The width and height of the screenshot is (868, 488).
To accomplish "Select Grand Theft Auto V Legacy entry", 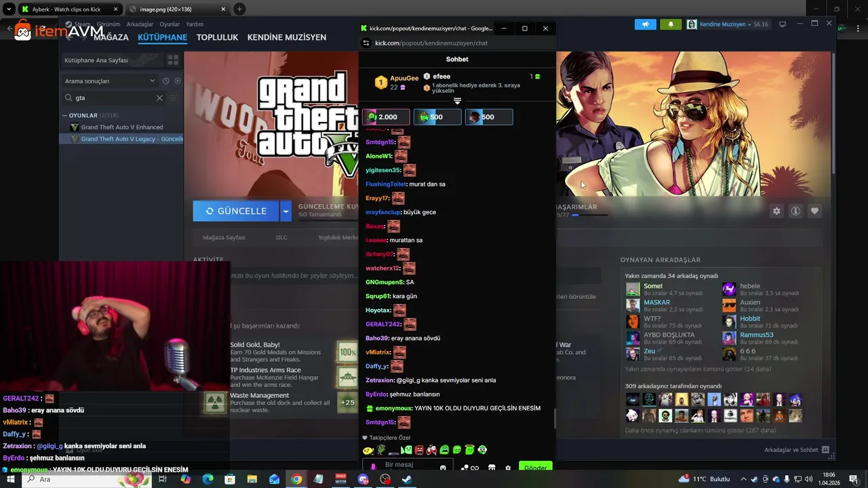I will pos(121,139).
